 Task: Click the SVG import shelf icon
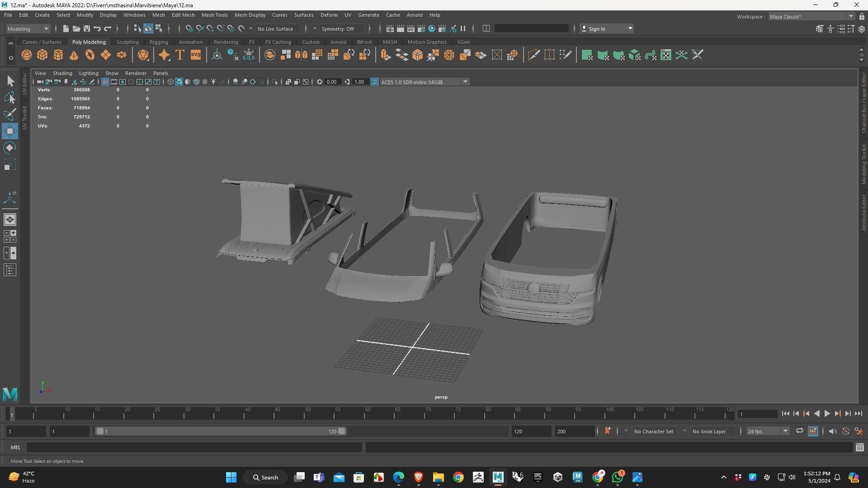pos(196,55)
